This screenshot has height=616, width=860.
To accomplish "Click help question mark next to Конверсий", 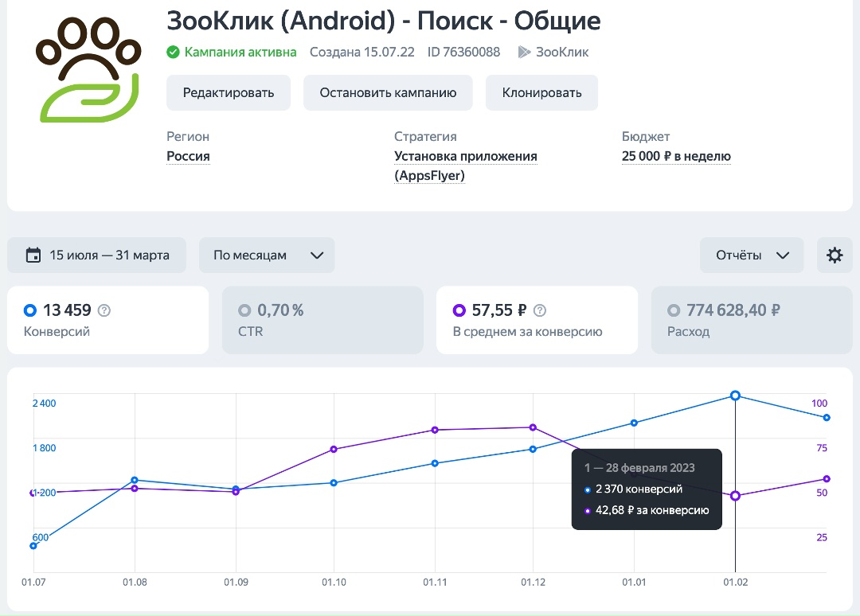I will click(x=104, y=310).
